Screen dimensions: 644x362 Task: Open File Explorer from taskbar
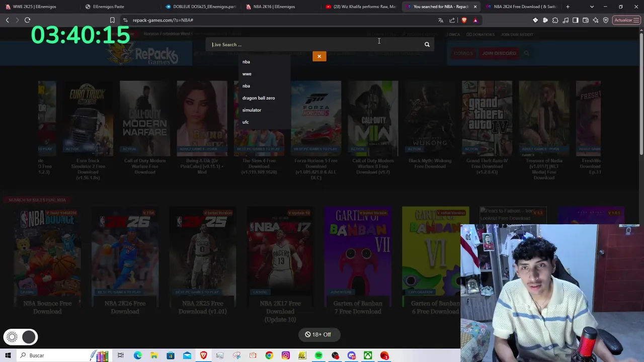pyautogui.click(x=154, y=355)
